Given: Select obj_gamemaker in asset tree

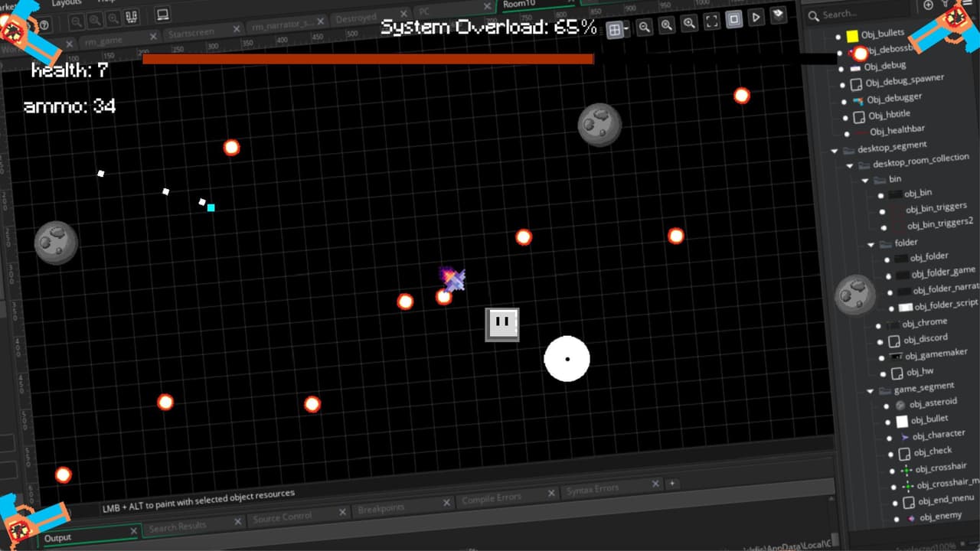Looking at the screenshot, I should click(936, 354).
